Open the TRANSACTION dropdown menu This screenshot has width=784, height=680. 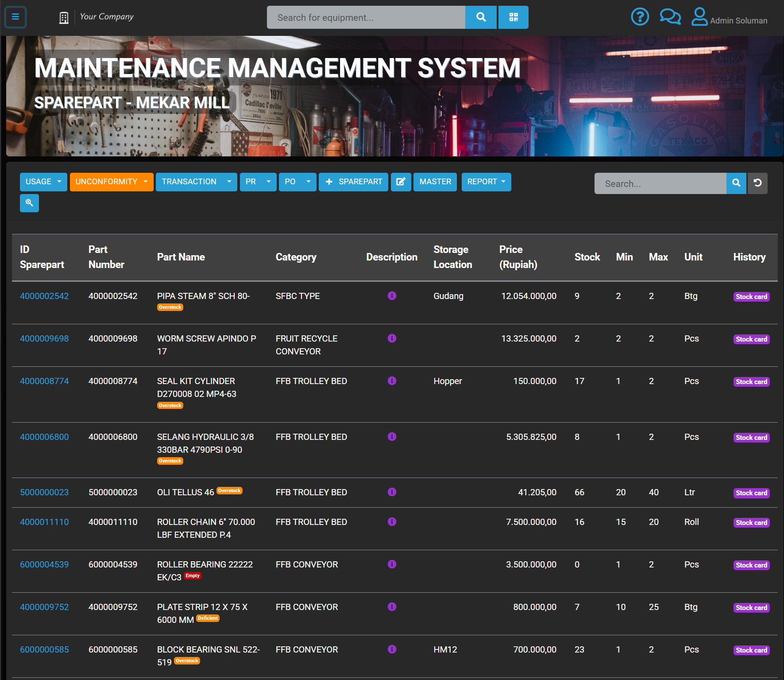[x=196, y=182]
